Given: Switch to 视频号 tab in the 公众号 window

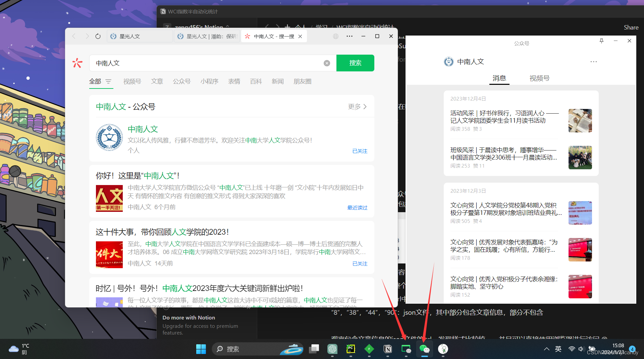Looking at the screenshot, I should [539, 78].
